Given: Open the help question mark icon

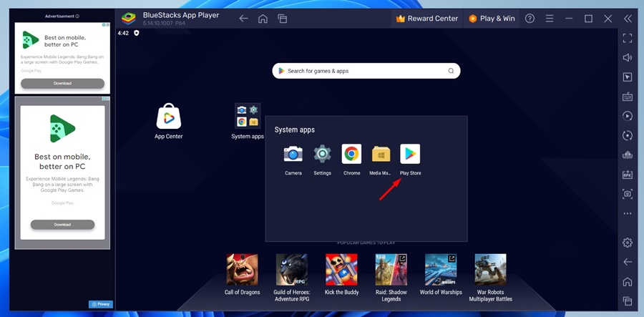Looking at the screenshot, I should 530,19.
